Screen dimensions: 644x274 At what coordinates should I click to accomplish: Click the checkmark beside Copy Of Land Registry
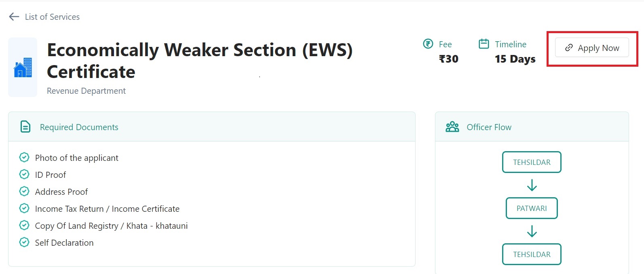[24, 225]
